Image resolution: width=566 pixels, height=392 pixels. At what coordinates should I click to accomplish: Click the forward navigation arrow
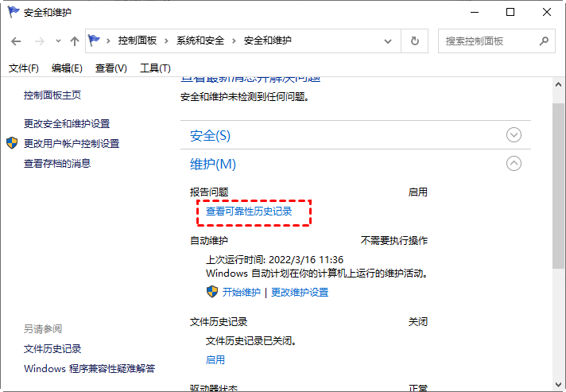pyautogui.click(x=38, y=41)
